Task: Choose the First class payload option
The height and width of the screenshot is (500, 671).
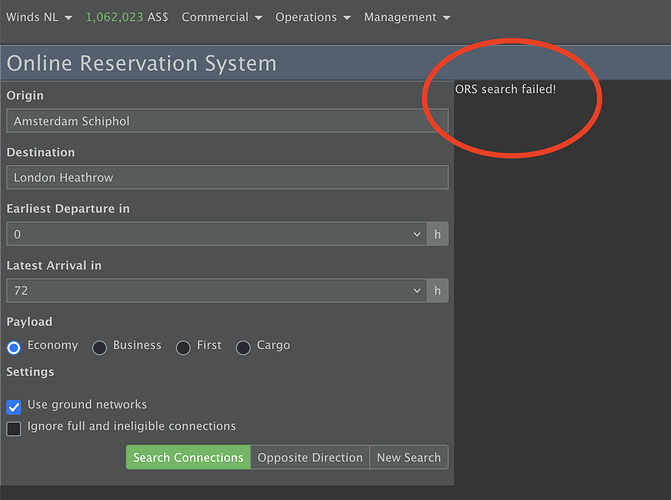Action: (x=183, y=347)
